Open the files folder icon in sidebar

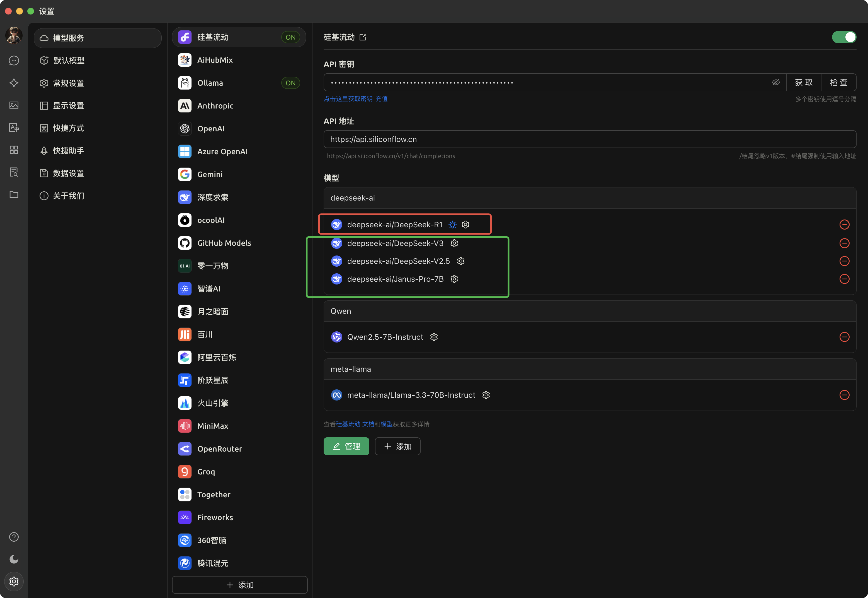click(x=14, y=194)
